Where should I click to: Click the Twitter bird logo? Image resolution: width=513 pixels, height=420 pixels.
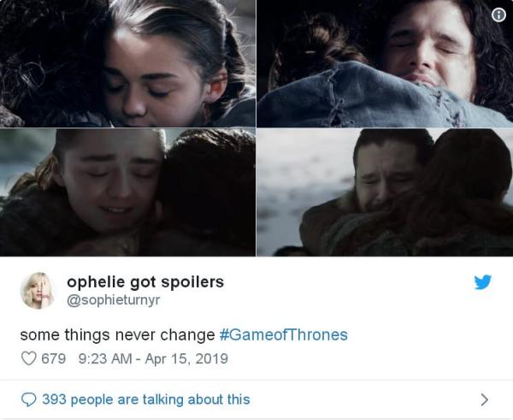click(483, 282)
